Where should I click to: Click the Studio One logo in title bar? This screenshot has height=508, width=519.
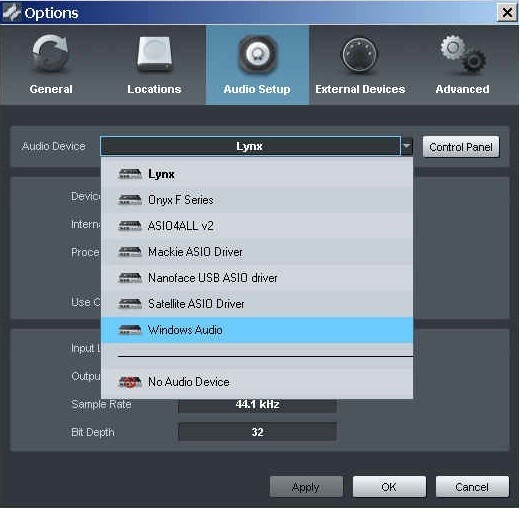(x=11, y=13)
